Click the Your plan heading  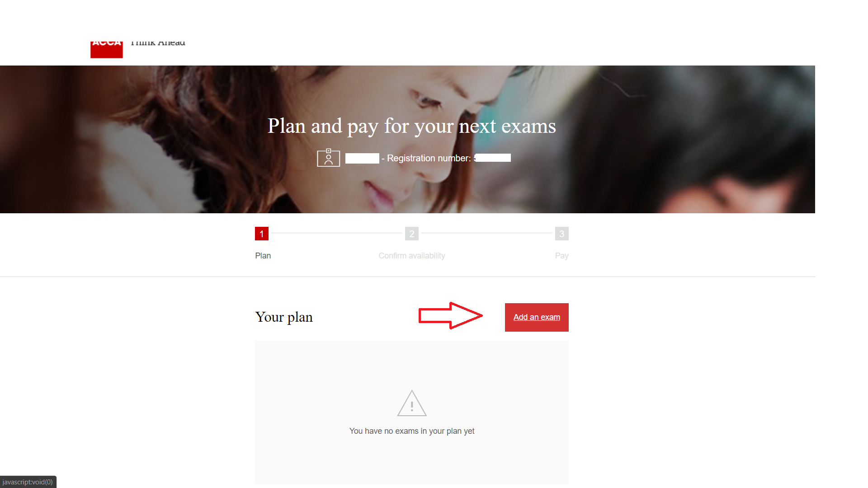[284, 317]
